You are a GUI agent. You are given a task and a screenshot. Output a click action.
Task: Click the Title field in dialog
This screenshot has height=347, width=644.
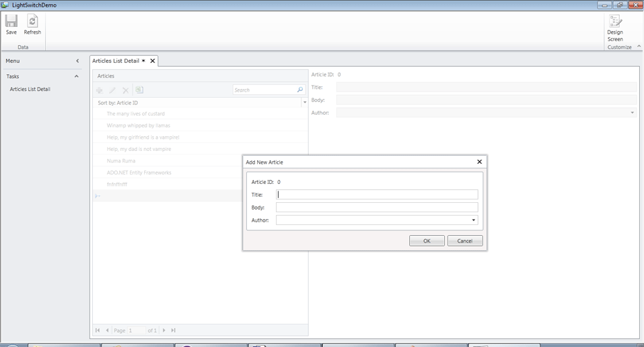[x=377, y=195]
